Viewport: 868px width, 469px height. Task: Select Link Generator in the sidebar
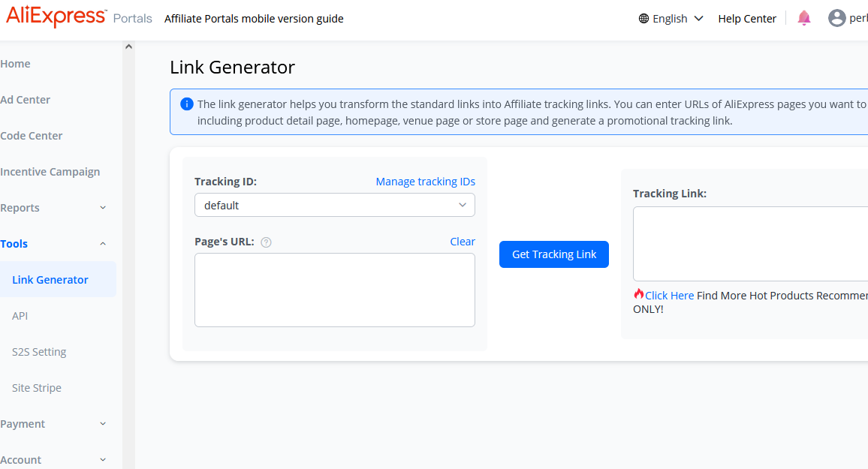coord(58,279)
